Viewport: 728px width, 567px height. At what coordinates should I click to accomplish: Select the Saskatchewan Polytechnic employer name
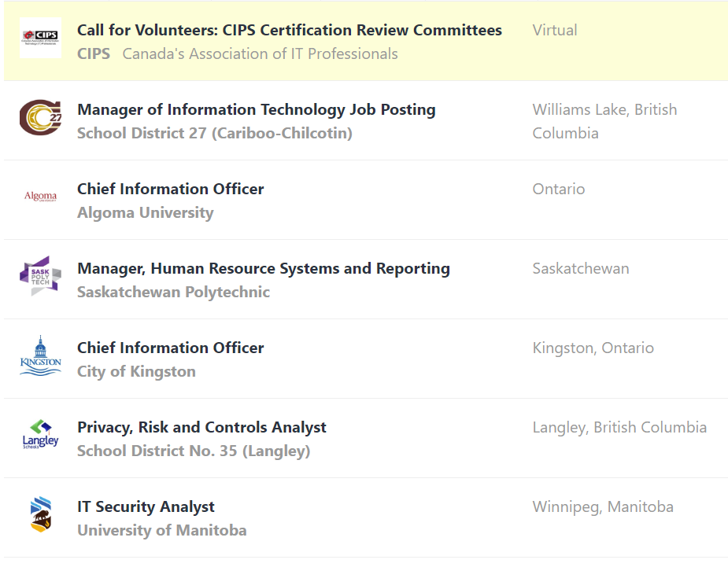tap(173, 292)
